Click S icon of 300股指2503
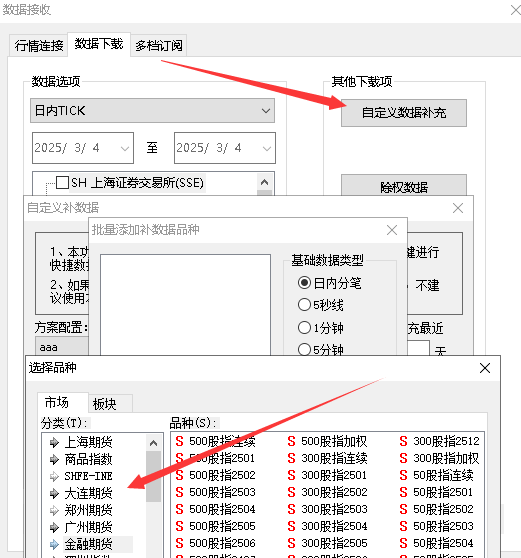 pyautogui.click(x=291, y=509)
